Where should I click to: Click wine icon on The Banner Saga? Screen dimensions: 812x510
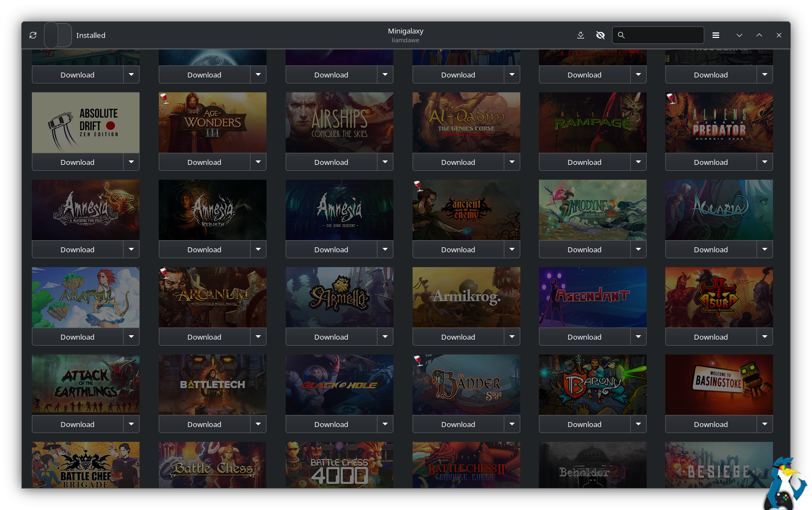coord(418,361)
